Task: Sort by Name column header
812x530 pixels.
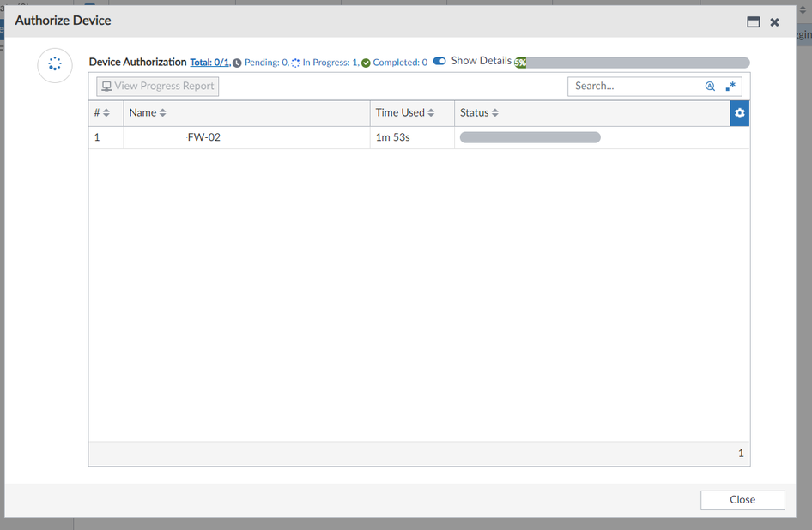Action: coord(148,113)
